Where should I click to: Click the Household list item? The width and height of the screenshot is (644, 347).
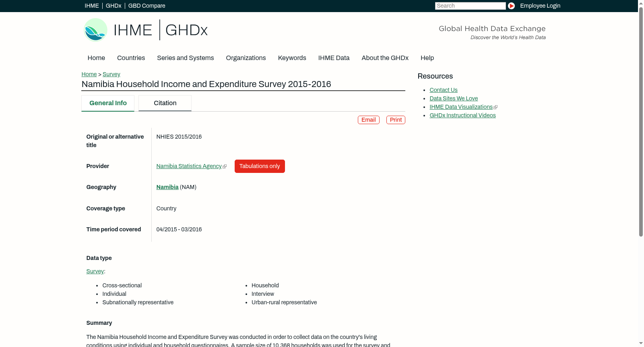click(x=265, y=285)
